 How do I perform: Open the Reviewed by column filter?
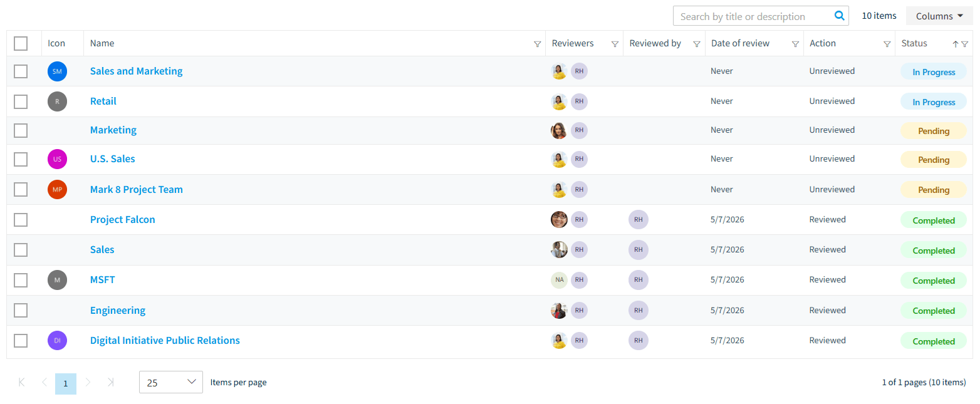coord(696,44)
